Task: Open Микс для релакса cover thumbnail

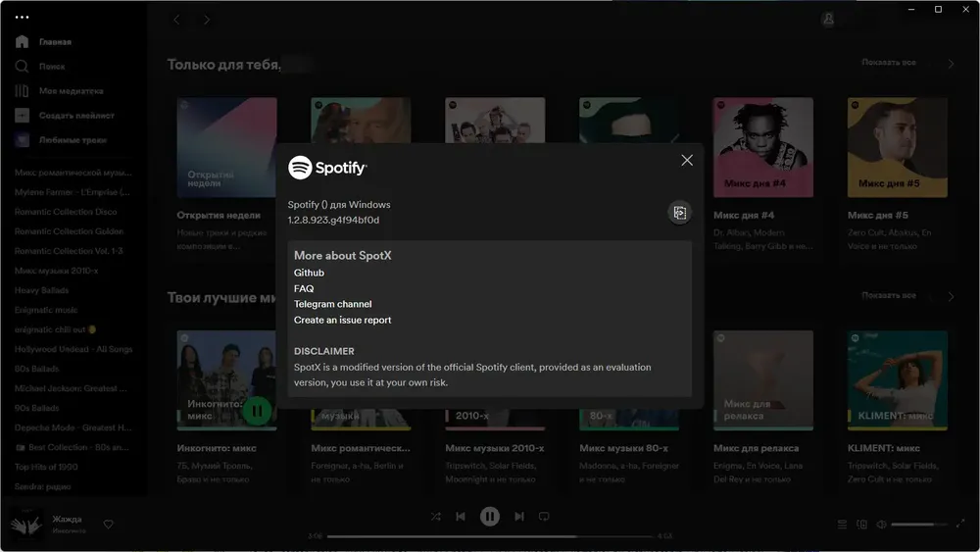Action: 763,380
